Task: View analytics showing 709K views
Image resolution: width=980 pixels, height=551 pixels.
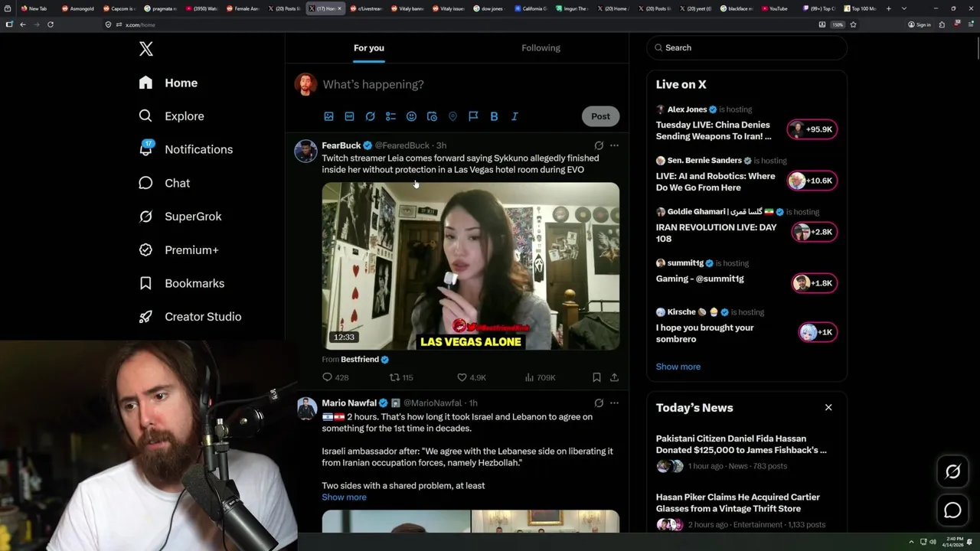Action: pyautogui.click(x=540, y=377)
